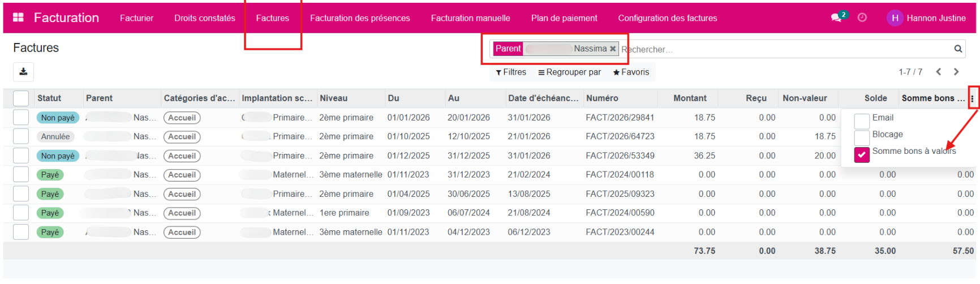Check the Email column checkbox

861,121
